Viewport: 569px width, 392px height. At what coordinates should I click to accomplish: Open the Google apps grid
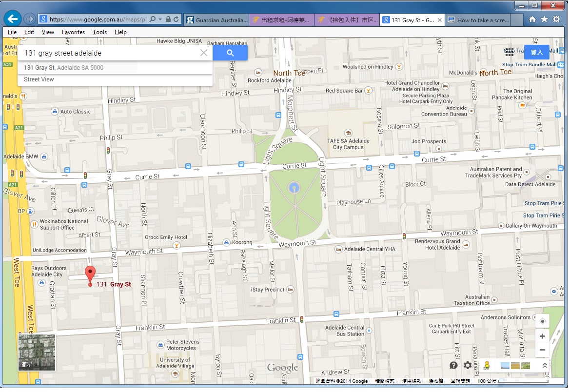(510, 52)
